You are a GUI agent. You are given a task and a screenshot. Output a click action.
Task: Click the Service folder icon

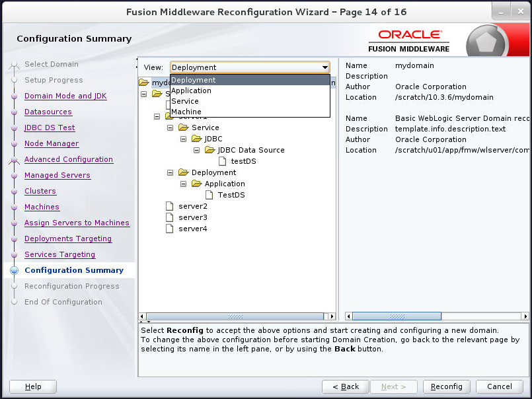pyautogui.click(x=184, y=127)
